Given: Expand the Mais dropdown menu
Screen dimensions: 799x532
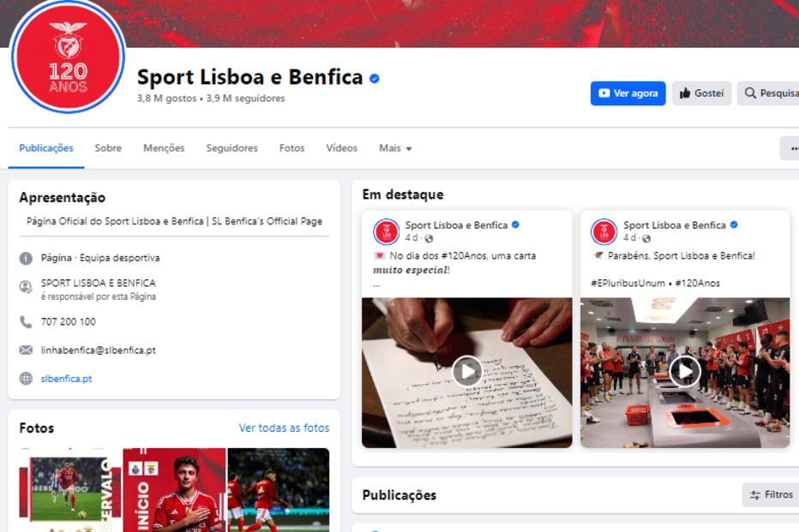Looking at the screenshot, I should pos(394,147).
